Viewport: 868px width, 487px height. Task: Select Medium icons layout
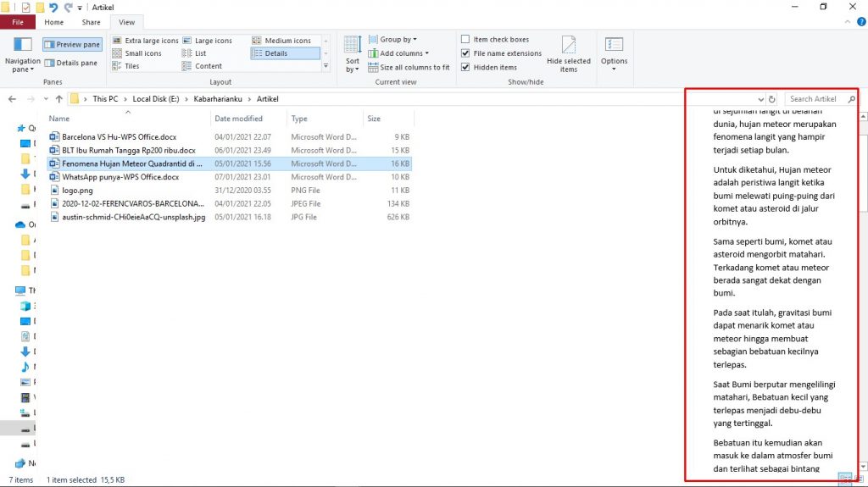click(281, 41)
